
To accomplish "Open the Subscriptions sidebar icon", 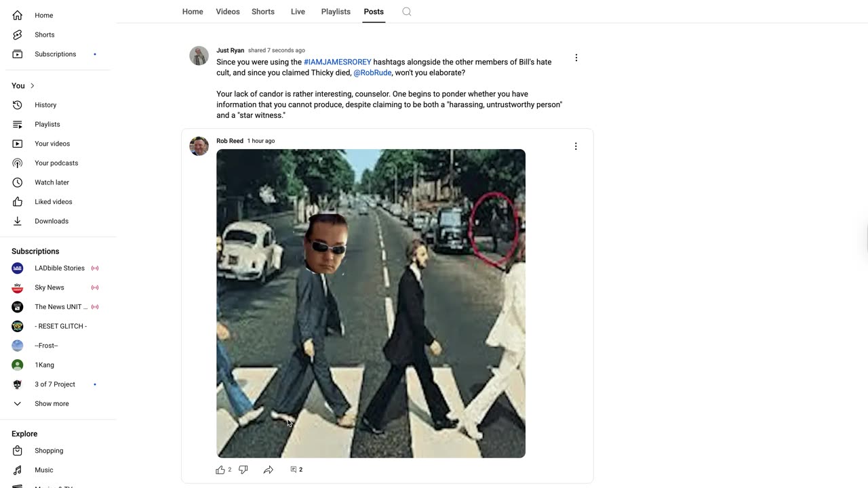I will [x=18, y=54].
